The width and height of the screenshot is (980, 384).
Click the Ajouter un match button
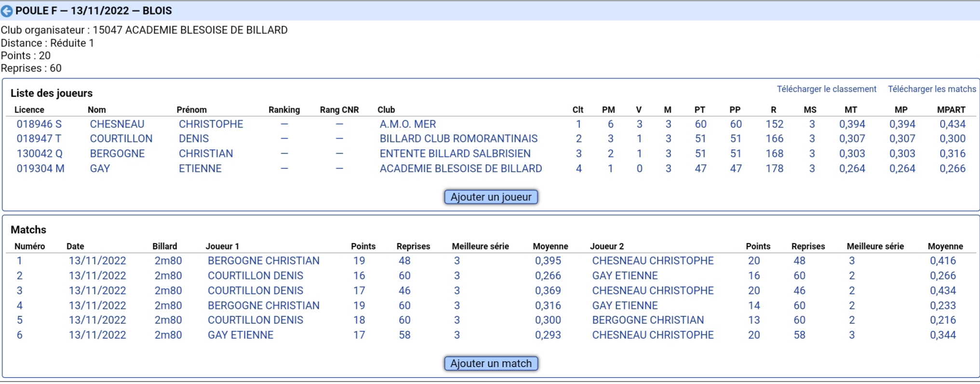point(491,363)
